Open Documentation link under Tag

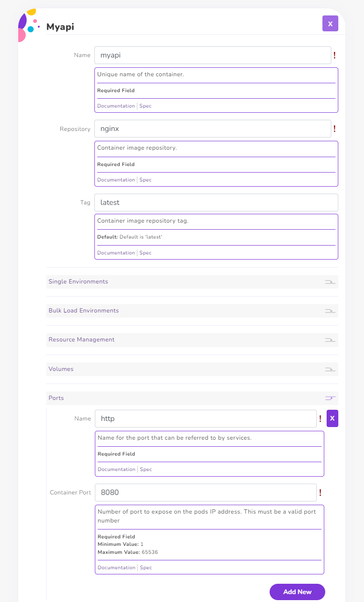tap(116, 253)
